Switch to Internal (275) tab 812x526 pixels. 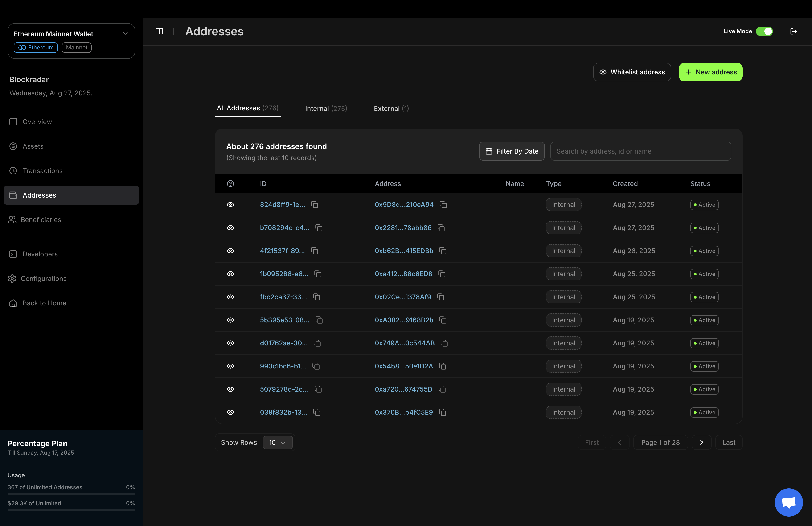pyautogui.click(x=326, y=108)
